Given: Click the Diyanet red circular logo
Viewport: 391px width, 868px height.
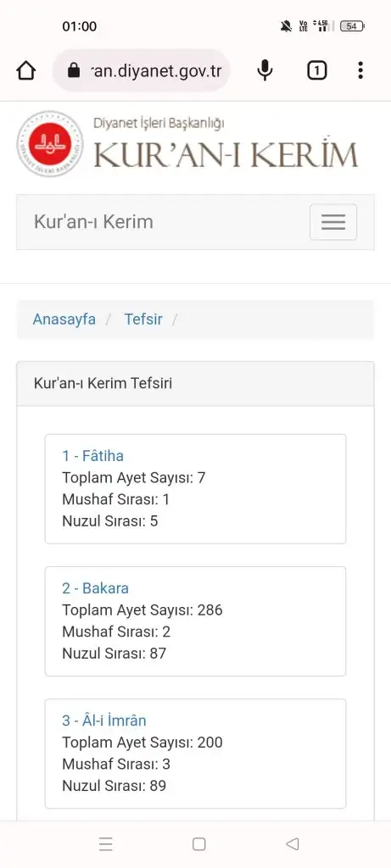Looking at the screenshot, I should click(x=50, y=144).
